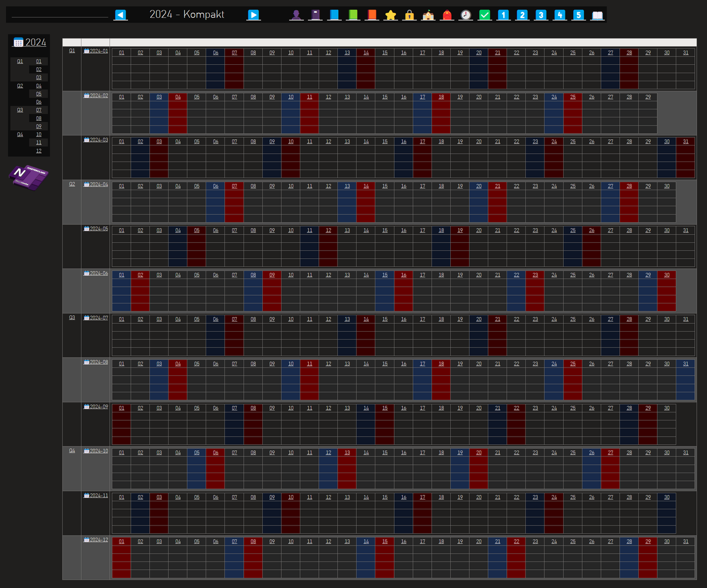Jump to month 08 in sidebar
This screenshot has height=588, width=707.
(39, 118)
